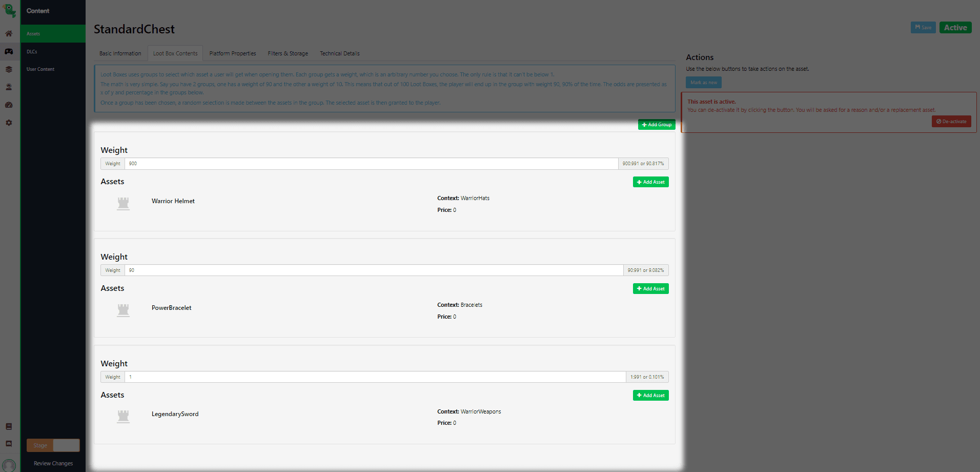This screenshot has width=980, height=472.
Task: Open the user profile avatar
Action: point(9,465)
